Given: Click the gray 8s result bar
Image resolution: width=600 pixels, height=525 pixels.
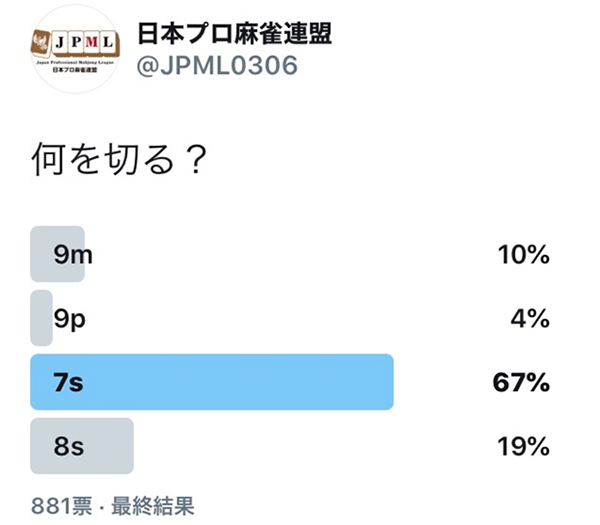Looking at the screenshot, I should pyautogui.click(x=82, y=446).
